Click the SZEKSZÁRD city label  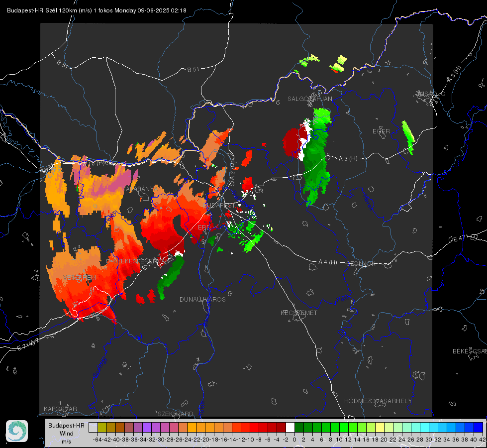[176, 414]
